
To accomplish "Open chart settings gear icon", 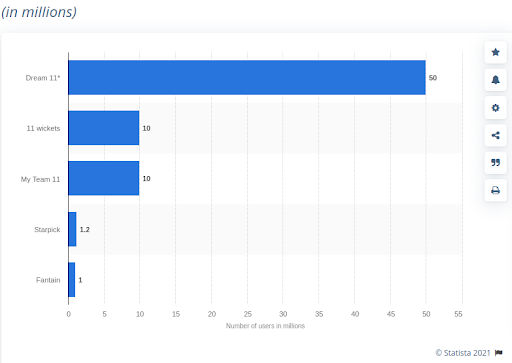I will pos(495,108).
